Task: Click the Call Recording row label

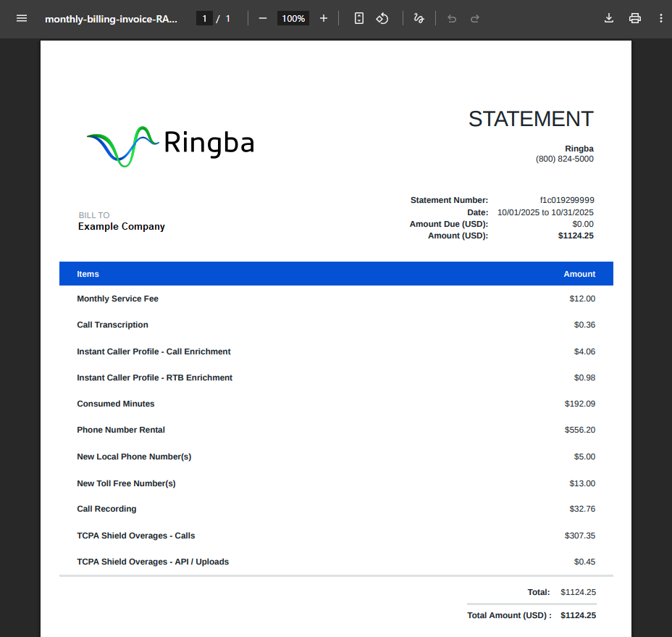Action: tap(106, 509)
